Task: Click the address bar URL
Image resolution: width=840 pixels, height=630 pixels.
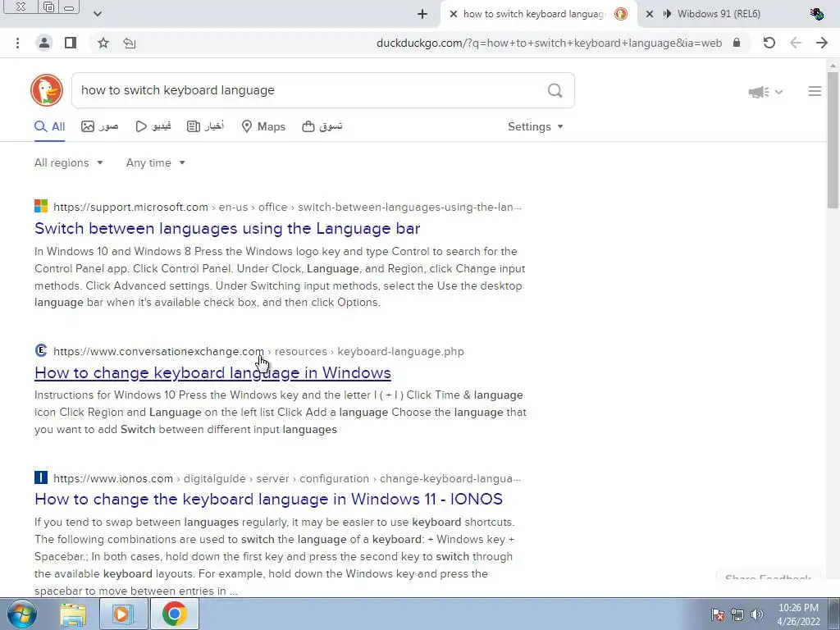Action: [549, 43]
